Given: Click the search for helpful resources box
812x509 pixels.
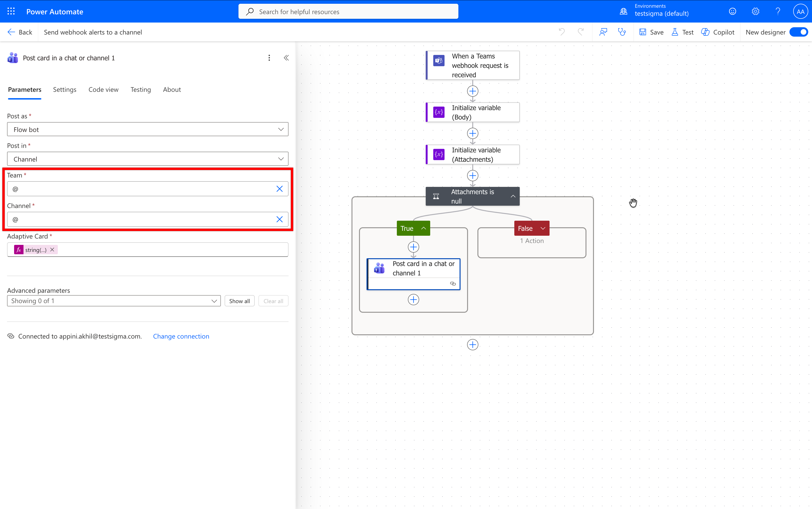Looking at the screenshot, I should pos(348,12).
